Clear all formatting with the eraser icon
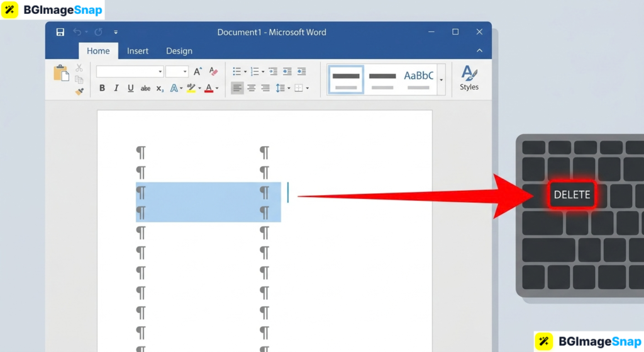Image resolution: width=644 pixels, height=352 pixels. tap(213, 72)
